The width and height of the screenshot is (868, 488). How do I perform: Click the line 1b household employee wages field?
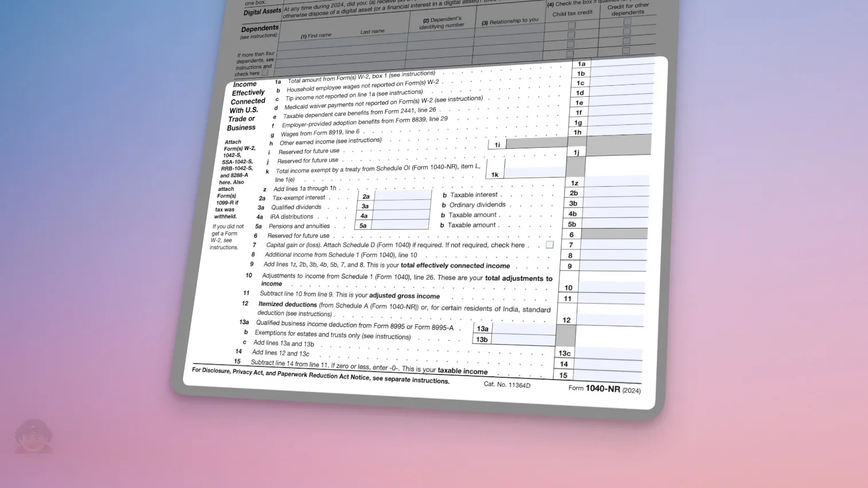tap(622, 70)
